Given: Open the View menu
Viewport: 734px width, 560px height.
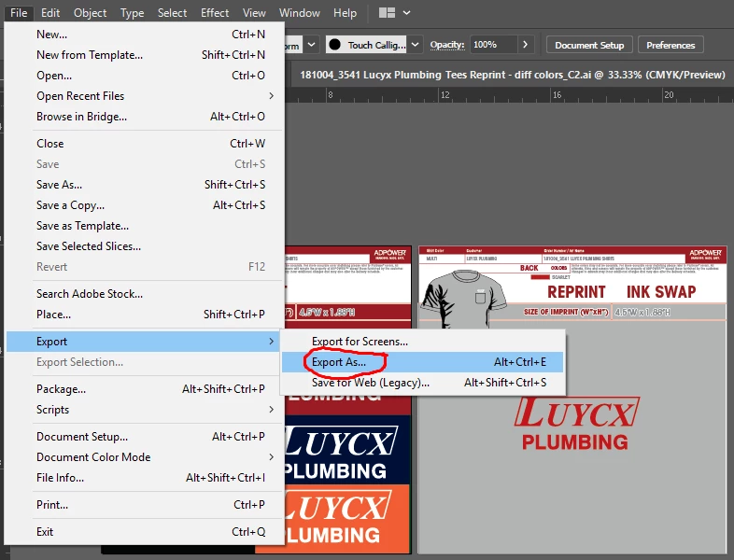Looking at the screenshot, I should [254, 13].
